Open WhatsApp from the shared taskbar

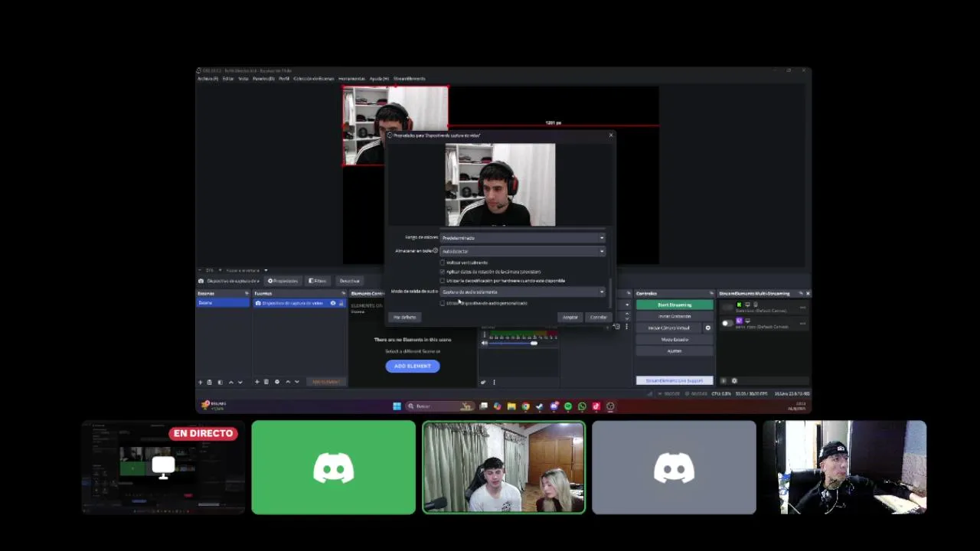582,406
